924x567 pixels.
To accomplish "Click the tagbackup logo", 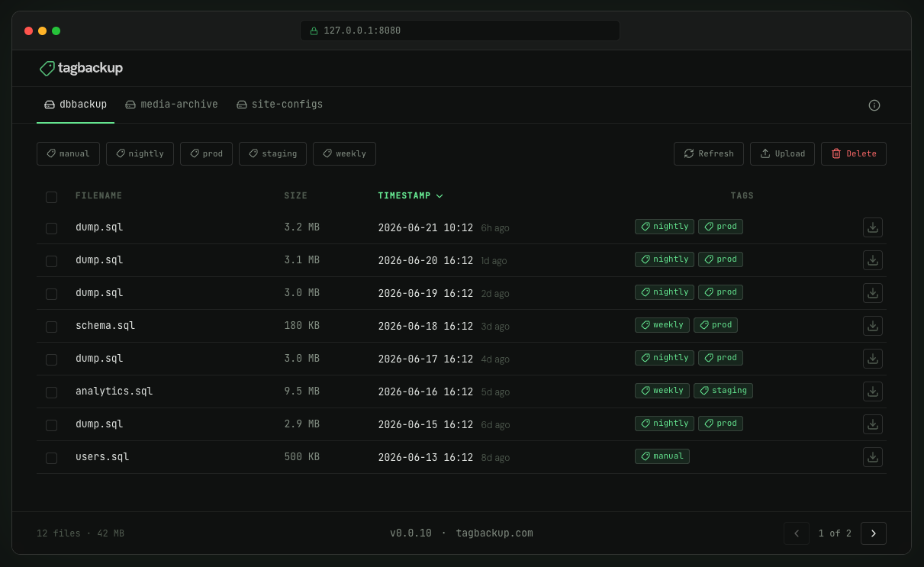I will point(81,68).
